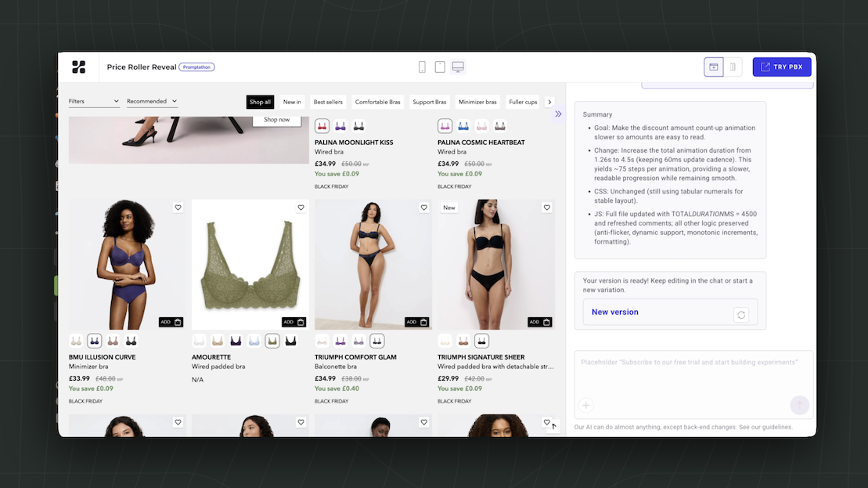Open the shoes banner image

189,139
